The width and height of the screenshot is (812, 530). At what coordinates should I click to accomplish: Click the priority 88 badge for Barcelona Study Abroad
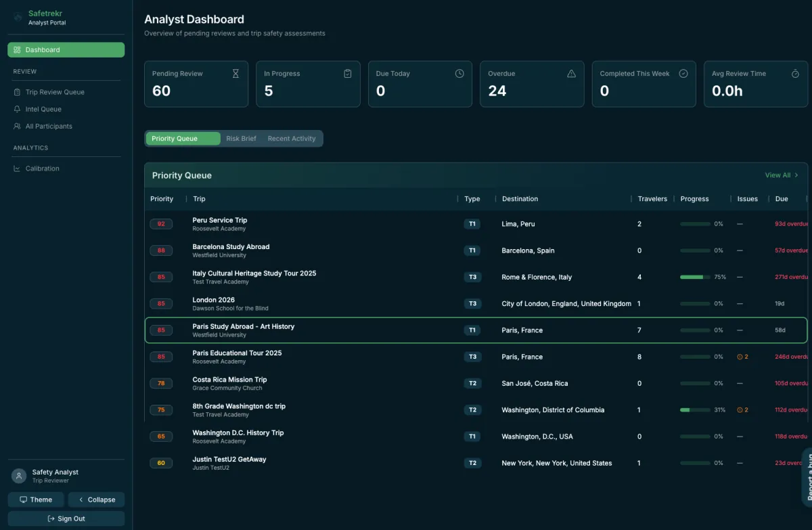161,250
